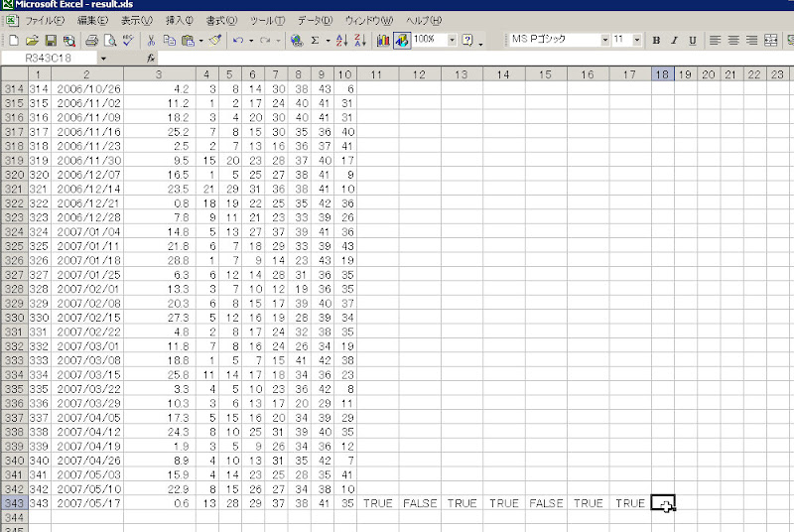794x532 pixels.
Task: Right-align cell text
Action: click(x=751, y=40)
